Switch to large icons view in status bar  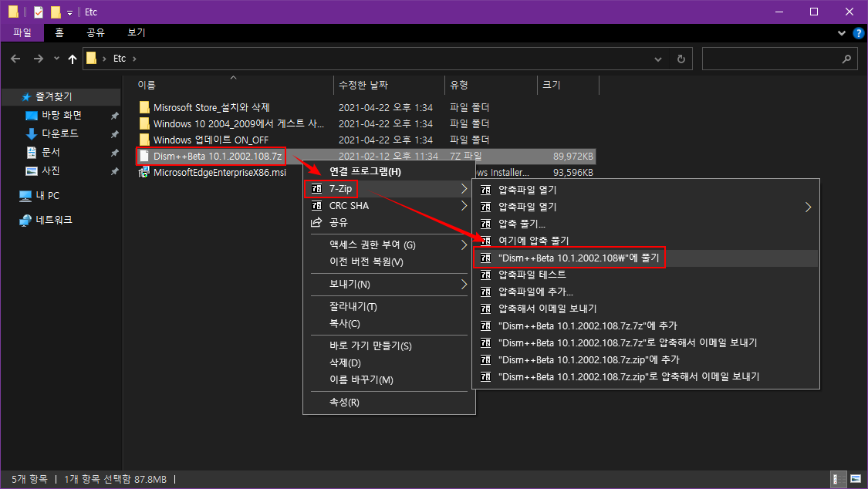[x=856, y=479]
